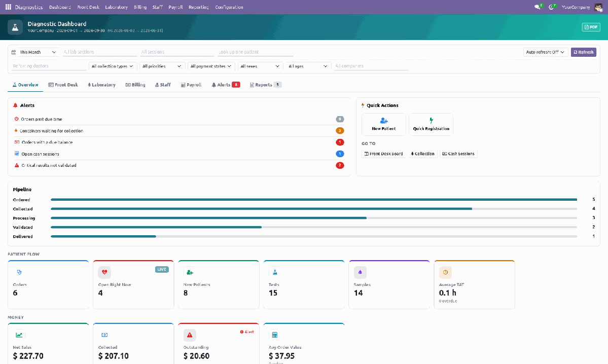
Task: Open the user avatar menu
Action: click(598, 7)
